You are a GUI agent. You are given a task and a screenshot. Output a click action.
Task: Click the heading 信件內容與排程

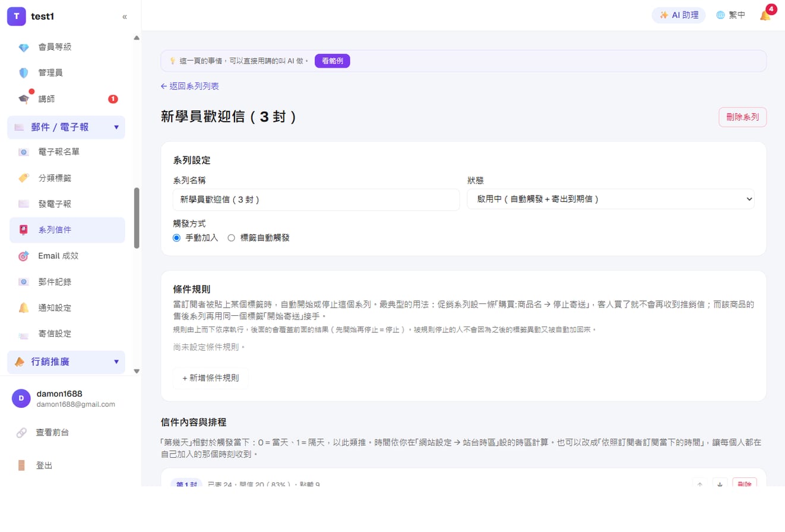[194, 422]
